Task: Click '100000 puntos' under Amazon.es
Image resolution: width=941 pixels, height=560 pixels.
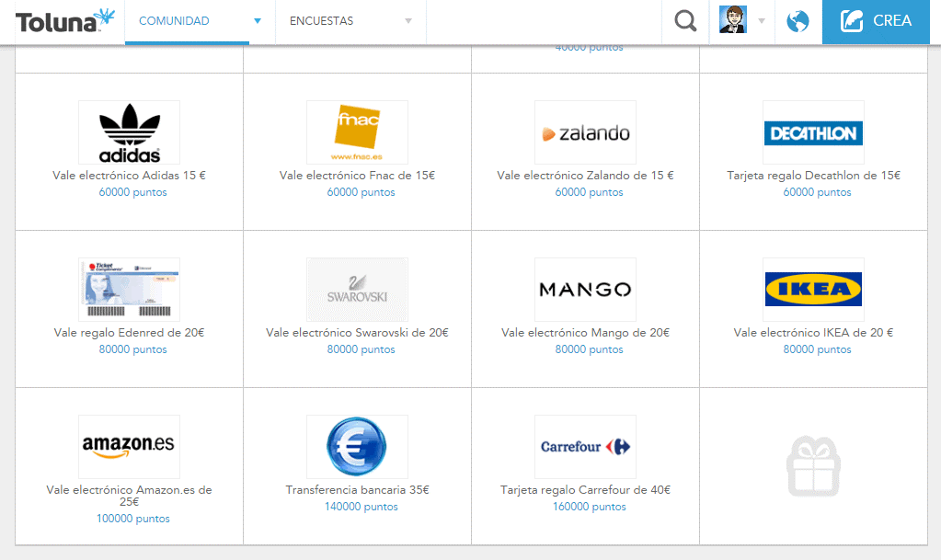Action: coord(132,519)
